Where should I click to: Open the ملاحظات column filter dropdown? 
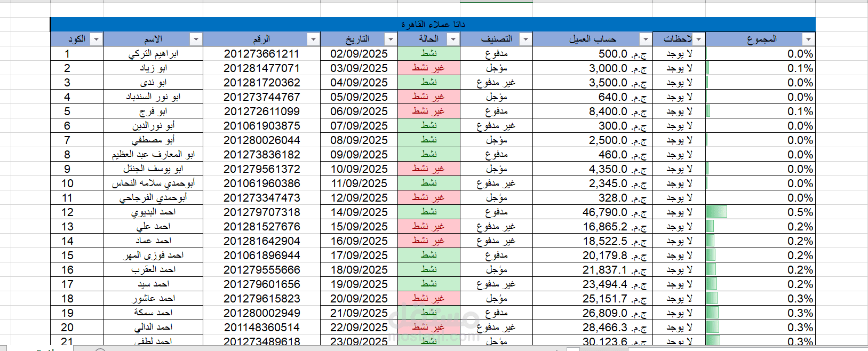(698, 39)
